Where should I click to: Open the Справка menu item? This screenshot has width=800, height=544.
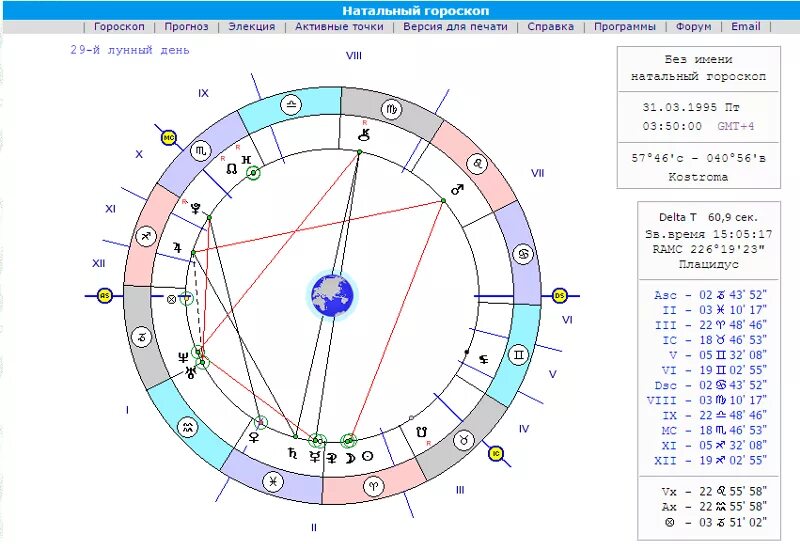[x=551, y=27]
